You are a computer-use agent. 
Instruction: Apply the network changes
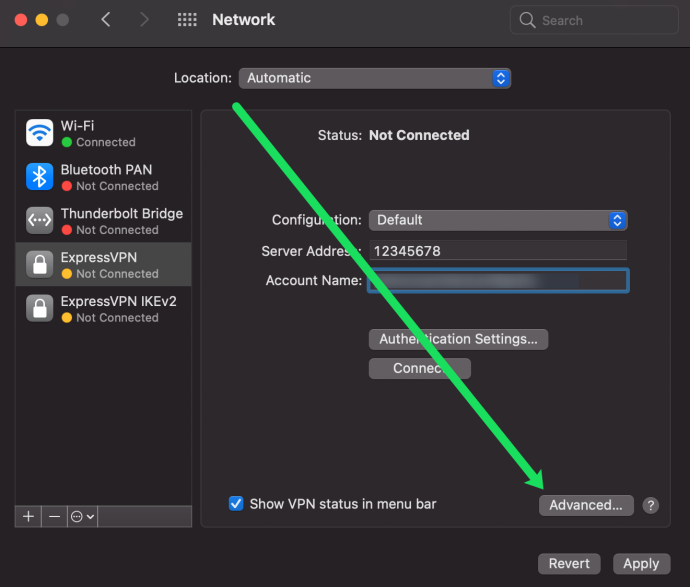click(x=642, y=564)
